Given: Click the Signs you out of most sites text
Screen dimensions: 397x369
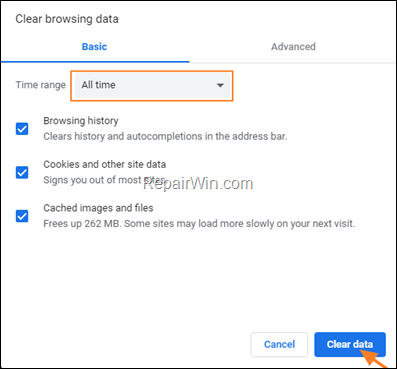Looking at the screenshot, I should tap(104, 180).
